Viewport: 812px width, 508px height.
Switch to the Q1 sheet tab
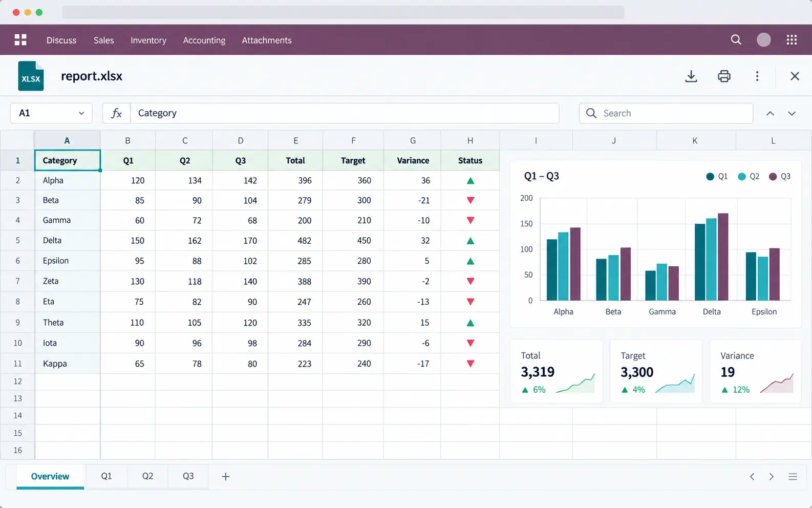point(106,476)
